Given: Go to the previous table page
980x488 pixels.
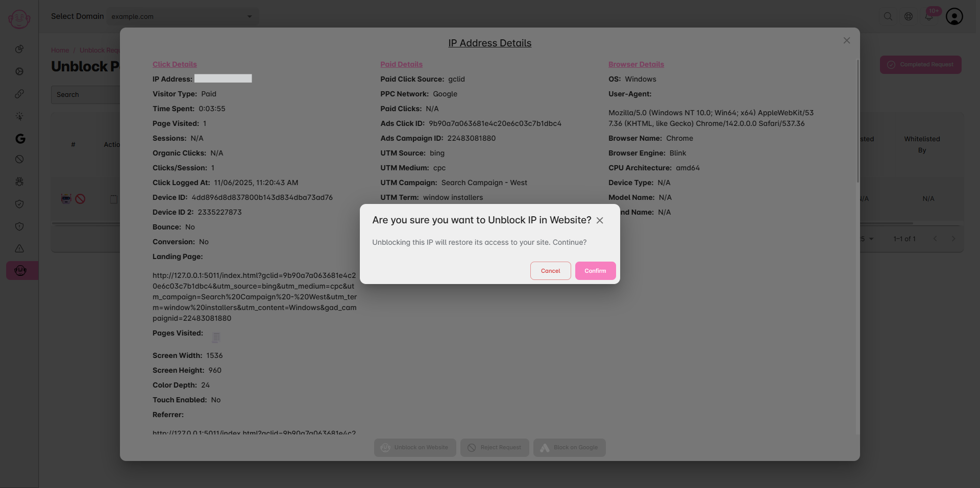Looking at the screenshot, I should click(935, 239).
